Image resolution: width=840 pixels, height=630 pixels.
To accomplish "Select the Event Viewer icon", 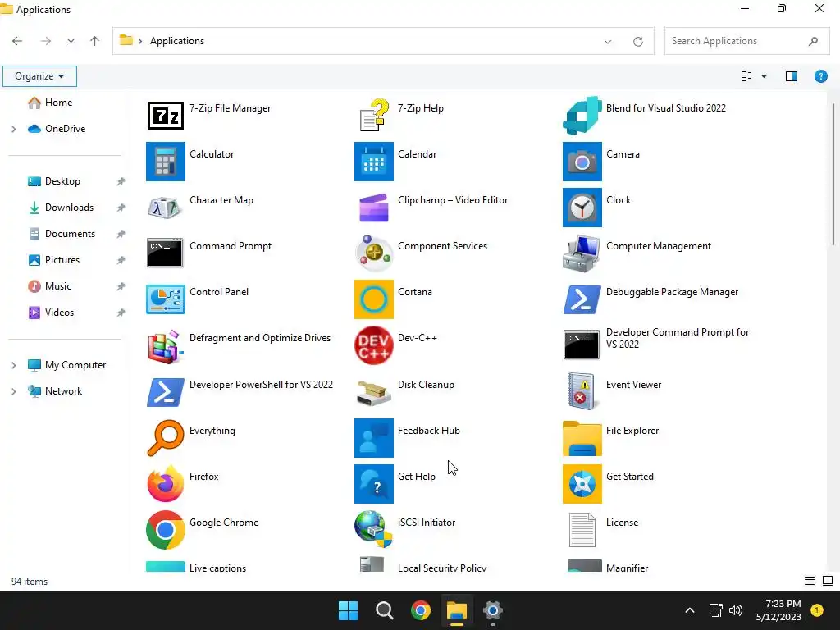I will 582,391.
